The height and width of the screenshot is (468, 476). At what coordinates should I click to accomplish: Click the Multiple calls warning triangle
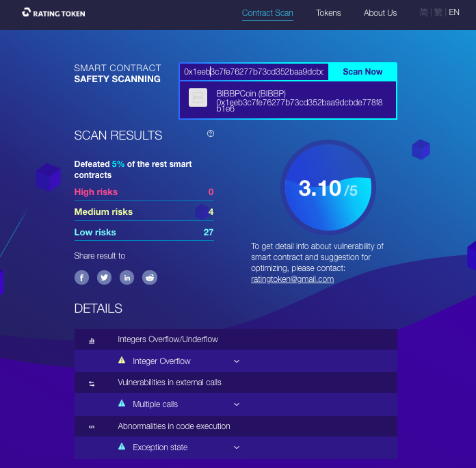(x=122, y=403)
